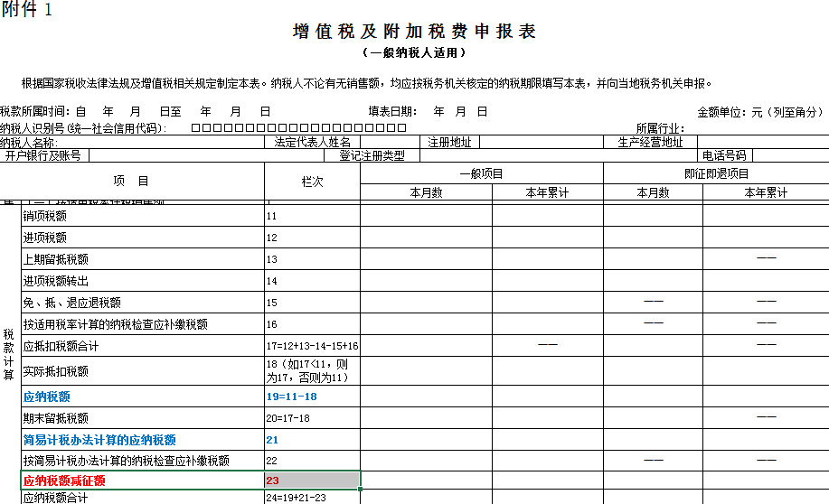Click the 登记注册类型 cell
Viewport: 829px width, 504px height.
372,155
